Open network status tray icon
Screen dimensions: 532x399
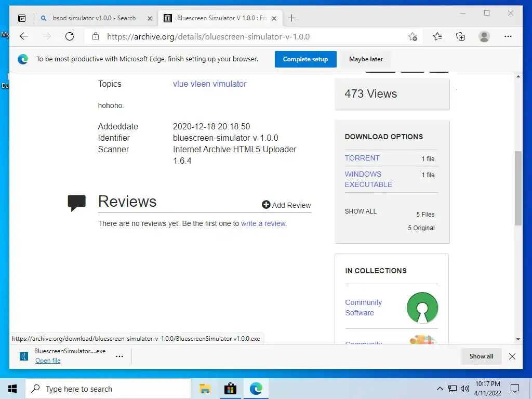click(x=453, y=389)
